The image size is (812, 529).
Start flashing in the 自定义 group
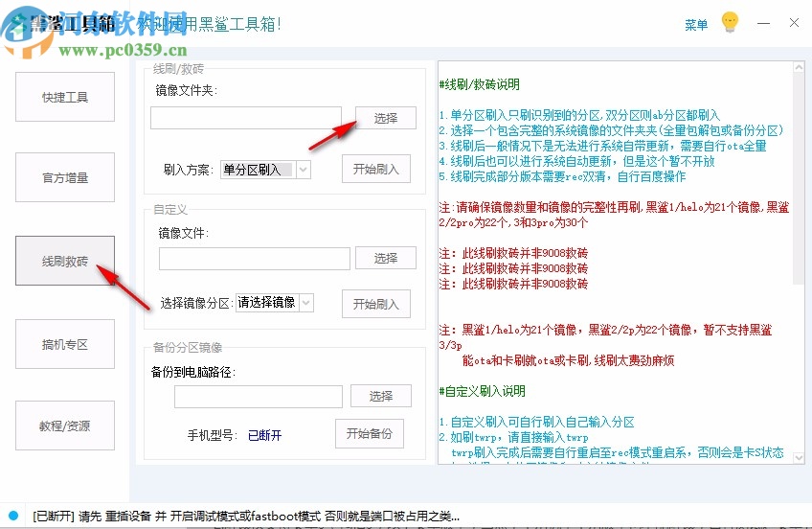376,304
